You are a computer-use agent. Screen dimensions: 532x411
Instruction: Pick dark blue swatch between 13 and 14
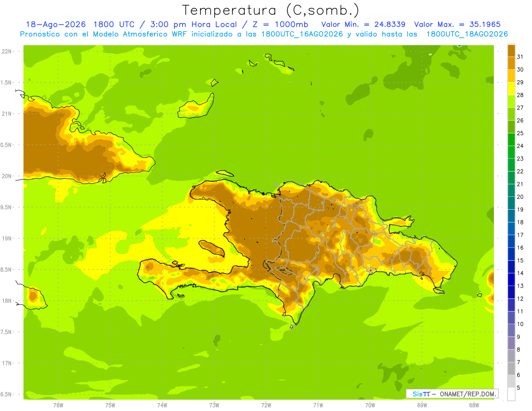click(x=512, y=279)
